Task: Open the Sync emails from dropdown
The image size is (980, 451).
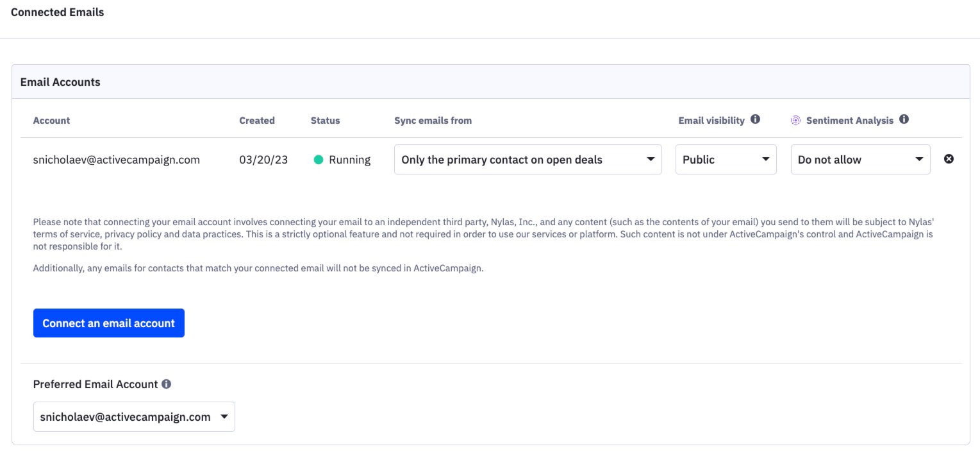Action: pos(527,159)
